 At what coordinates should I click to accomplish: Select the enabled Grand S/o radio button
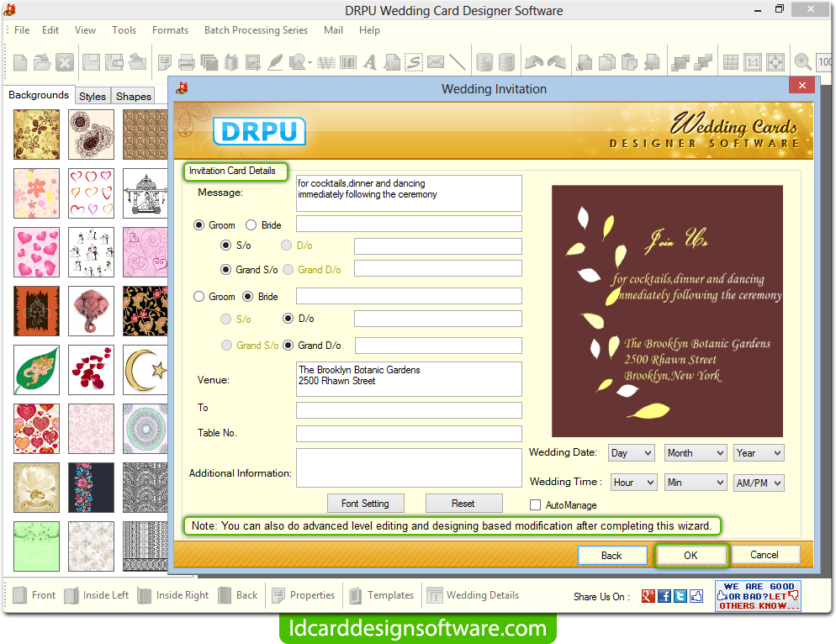click(x=226, y=270)
